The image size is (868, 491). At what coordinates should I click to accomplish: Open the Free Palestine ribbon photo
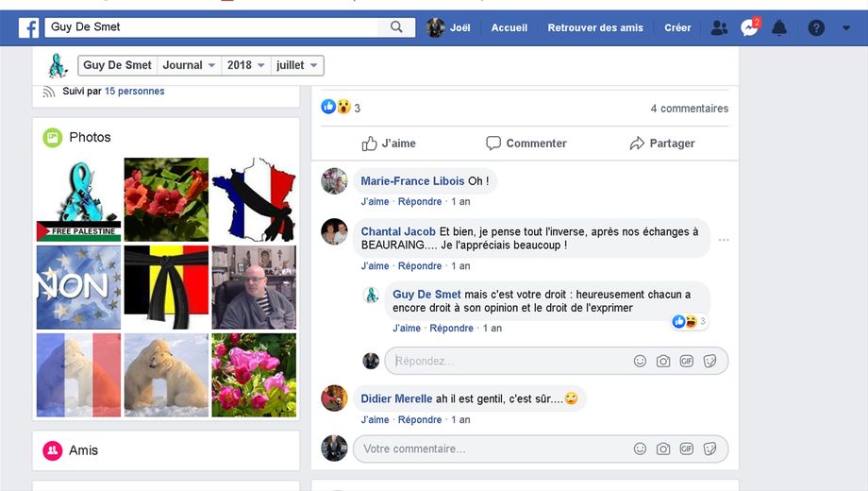[x=78, y=199]
